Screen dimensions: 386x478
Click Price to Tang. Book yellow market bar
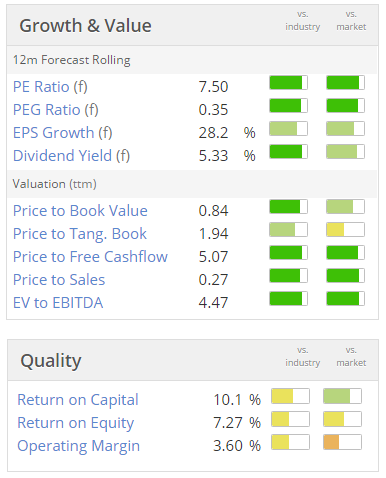345,230
